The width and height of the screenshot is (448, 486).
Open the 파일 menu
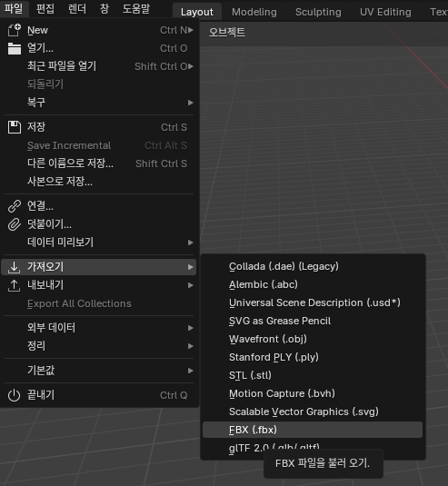[14, 8]
